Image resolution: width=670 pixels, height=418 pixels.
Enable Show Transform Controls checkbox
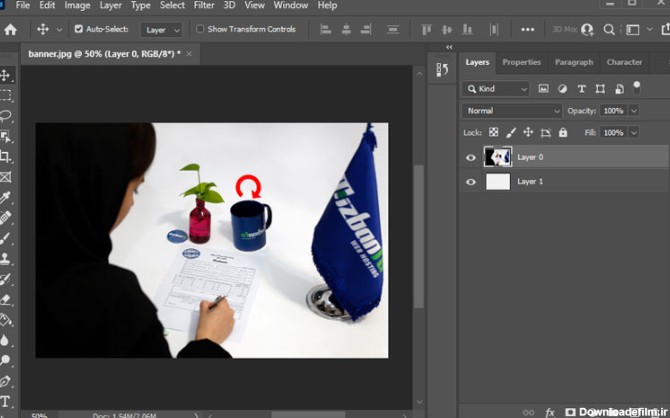click(200, 29)
